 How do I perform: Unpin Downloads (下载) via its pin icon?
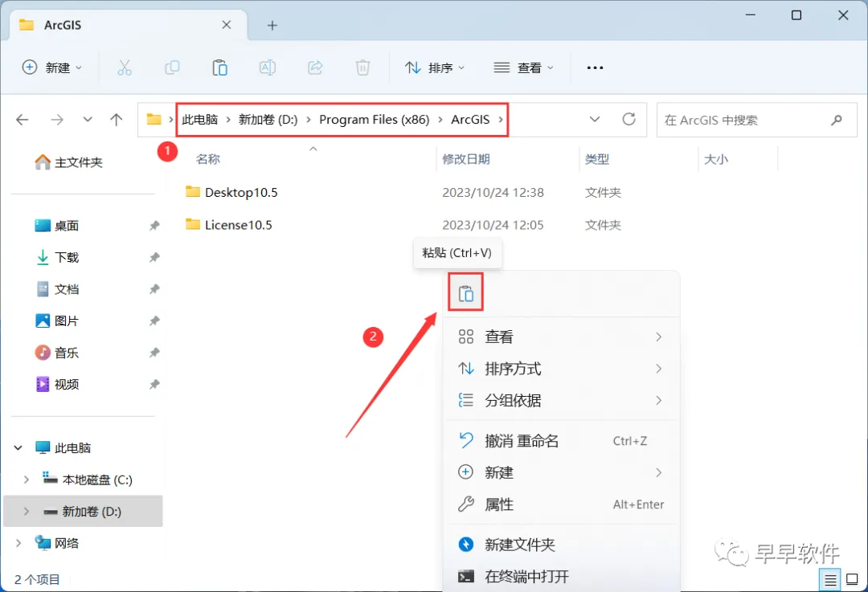pos(154,257)
